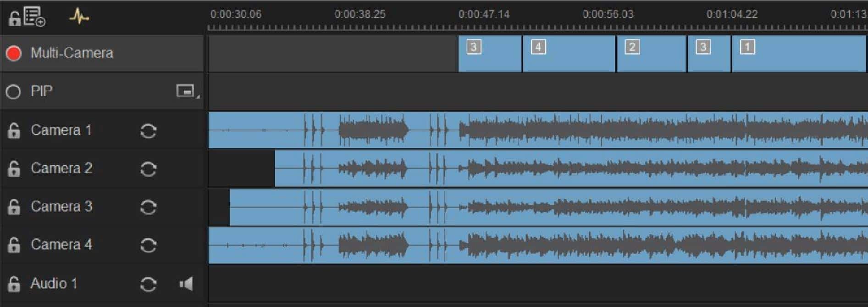The image size is (868, 307).
Task: Click the add tracks icon at top left
Action: [x=34, y=17]
